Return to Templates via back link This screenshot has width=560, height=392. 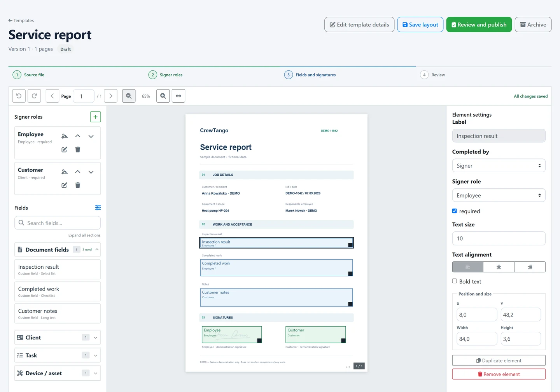click(21, 21)
